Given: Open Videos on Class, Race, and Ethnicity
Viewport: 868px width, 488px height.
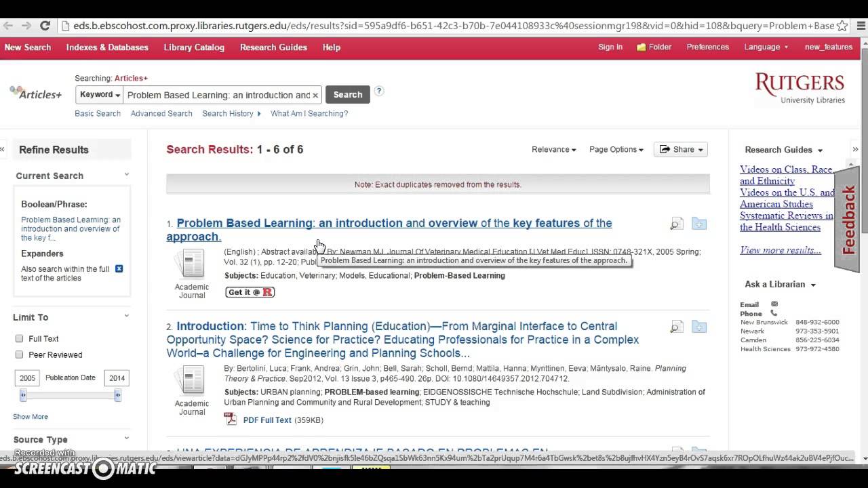Looking at the screenshot, I should [x=787, y=175].
